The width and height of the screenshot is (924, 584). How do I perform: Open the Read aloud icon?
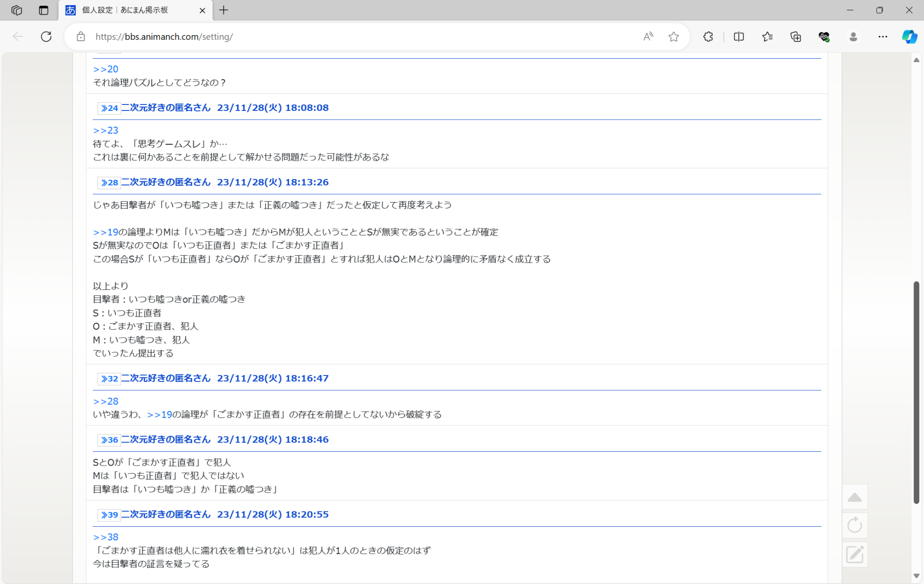pyautogui.click(x=648, y=37)
